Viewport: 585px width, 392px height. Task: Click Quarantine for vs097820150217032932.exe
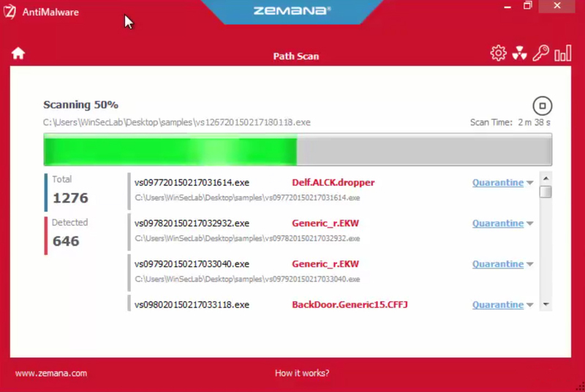coord(498,223)
